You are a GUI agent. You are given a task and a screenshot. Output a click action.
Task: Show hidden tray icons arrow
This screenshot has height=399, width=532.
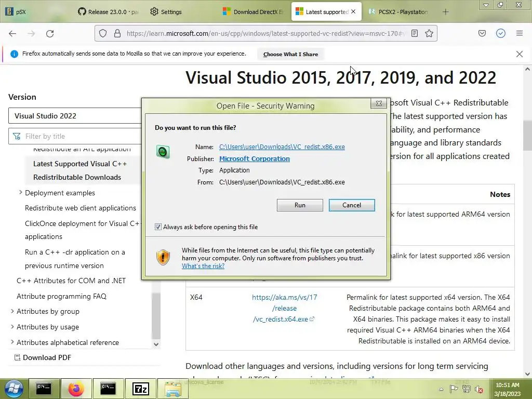[x=441, y=389]
